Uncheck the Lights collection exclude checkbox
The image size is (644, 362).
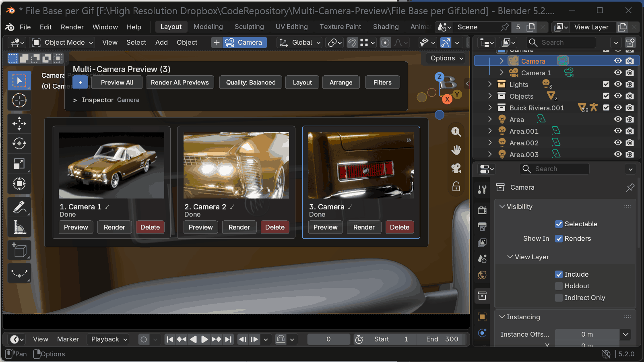606,84
